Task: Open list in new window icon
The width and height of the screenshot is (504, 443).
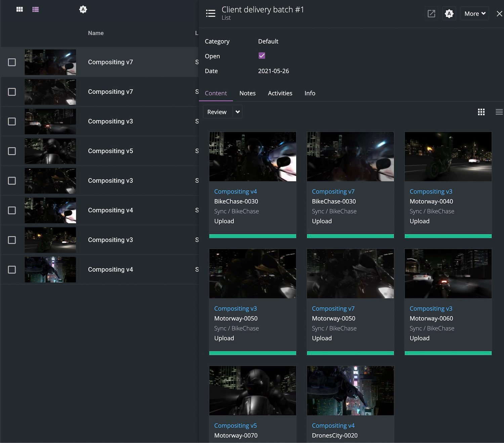Action: tap(431, 13)
